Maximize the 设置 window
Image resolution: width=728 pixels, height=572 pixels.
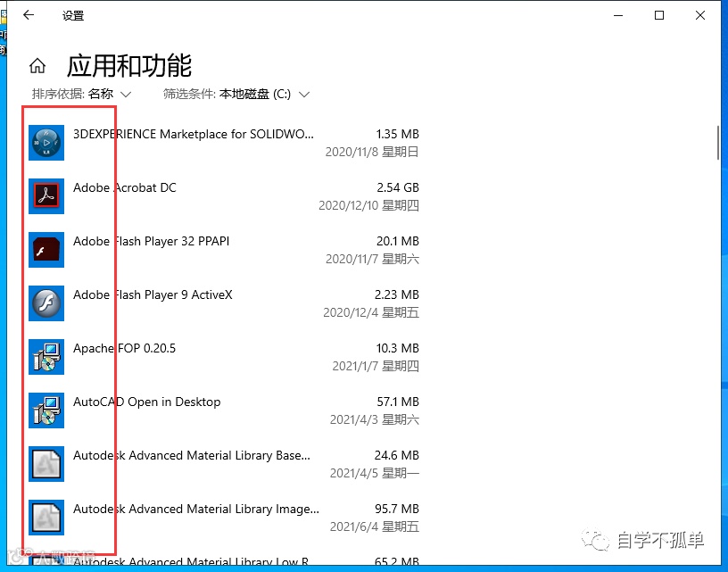[x=658, y=15]
